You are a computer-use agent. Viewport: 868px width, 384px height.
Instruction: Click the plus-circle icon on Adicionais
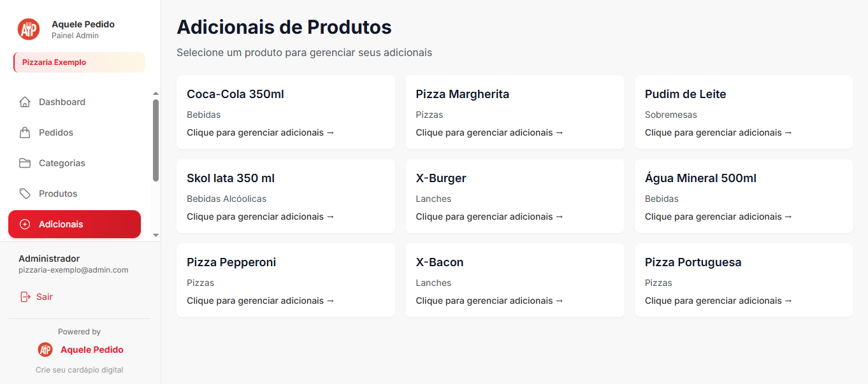(25, 224)
